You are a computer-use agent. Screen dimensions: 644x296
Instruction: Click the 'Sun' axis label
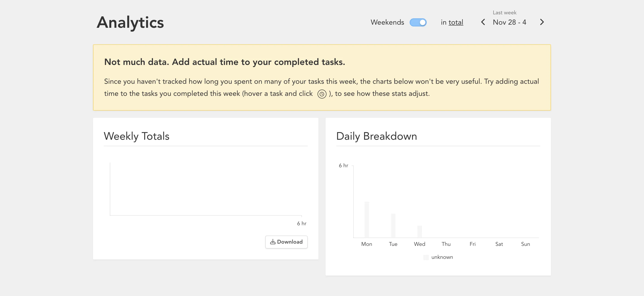tap(525, 244)
